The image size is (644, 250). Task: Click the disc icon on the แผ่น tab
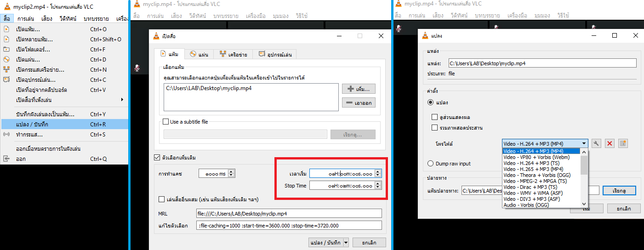193,55
